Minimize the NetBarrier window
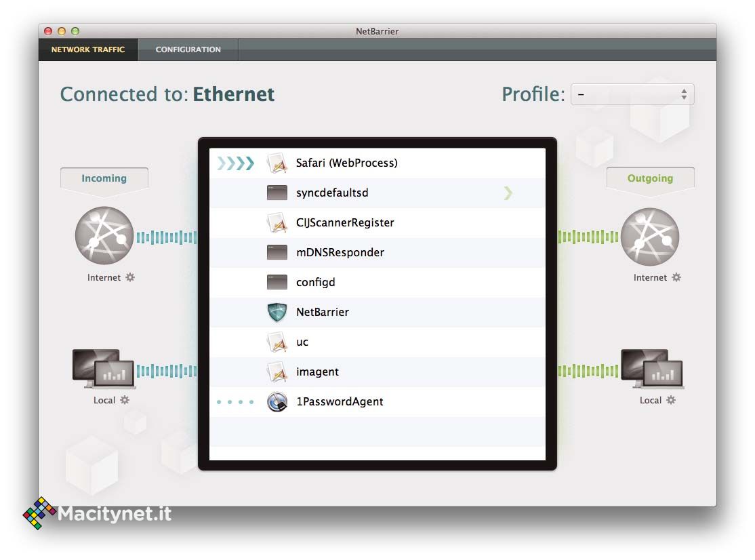Screen dimensions: 755x560 62,31
